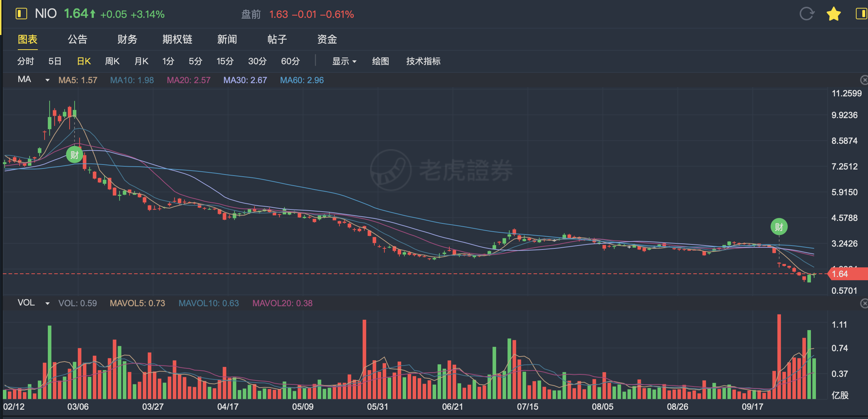Click the September earnings 财 marker

779,227
